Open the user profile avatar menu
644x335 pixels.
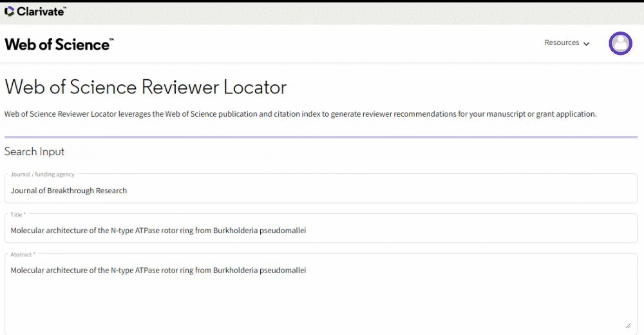coord(620,43)
